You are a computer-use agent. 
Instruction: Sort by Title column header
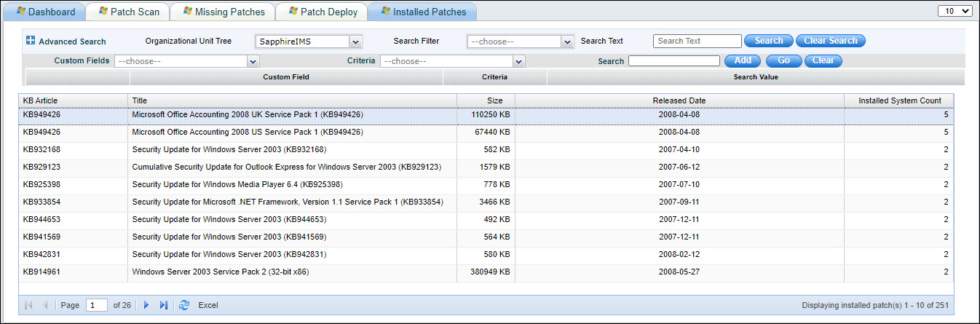292,100
